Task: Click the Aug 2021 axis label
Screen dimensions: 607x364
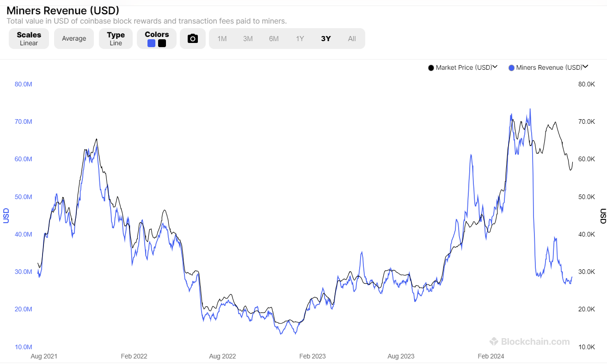Action: 44,356
